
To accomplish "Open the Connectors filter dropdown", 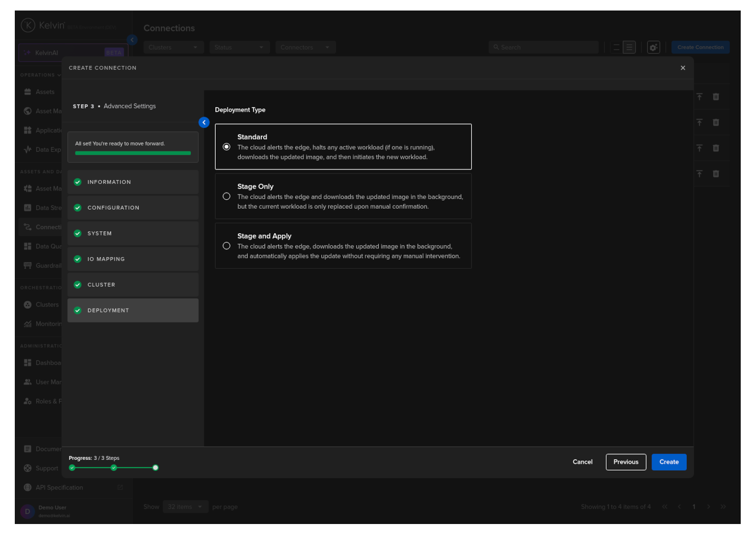I will pos(305,47).
